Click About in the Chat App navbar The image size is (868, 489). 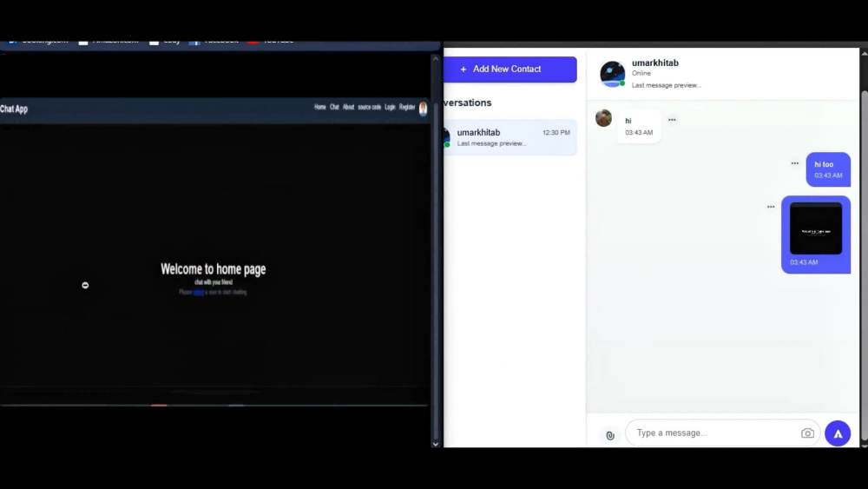pyautogui.click(x=348, y=107)
